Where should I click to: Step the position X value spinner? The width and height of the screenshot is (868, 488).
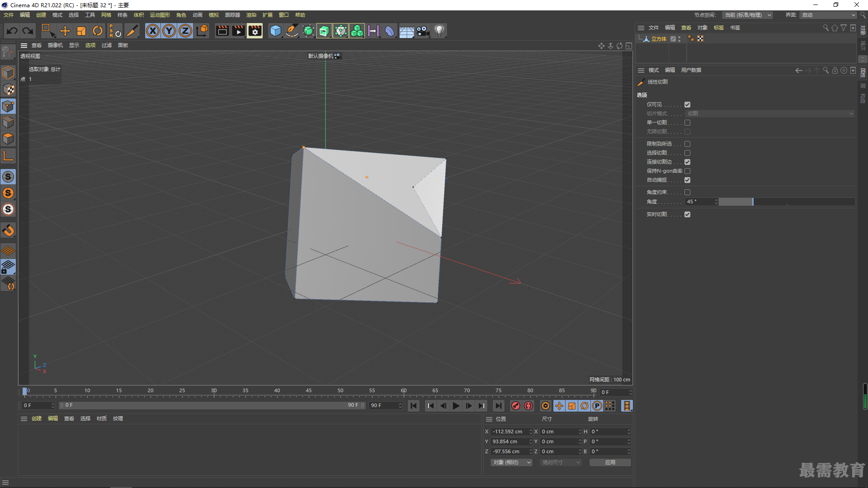point(531,432)
